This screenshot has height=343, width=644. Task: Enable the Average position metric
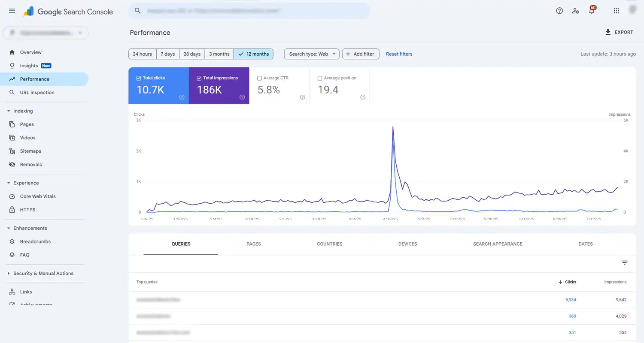pos(320,78)
